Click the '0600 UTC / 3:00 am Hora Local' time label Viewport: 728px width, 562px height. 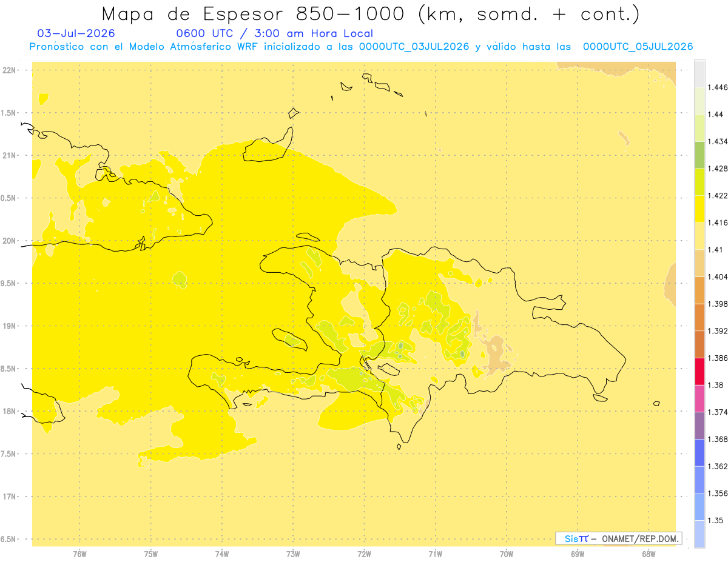pos(275,34)
